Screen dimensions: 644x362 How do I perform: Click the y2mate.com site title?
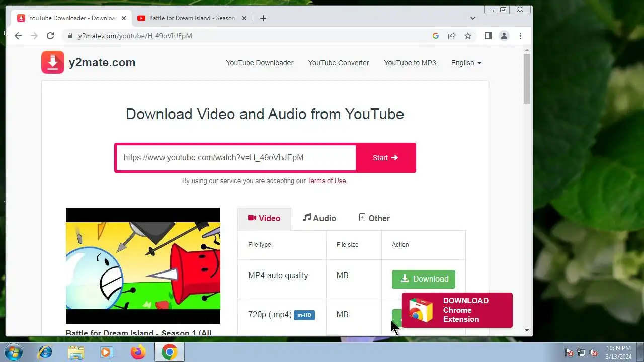point(102,62)
